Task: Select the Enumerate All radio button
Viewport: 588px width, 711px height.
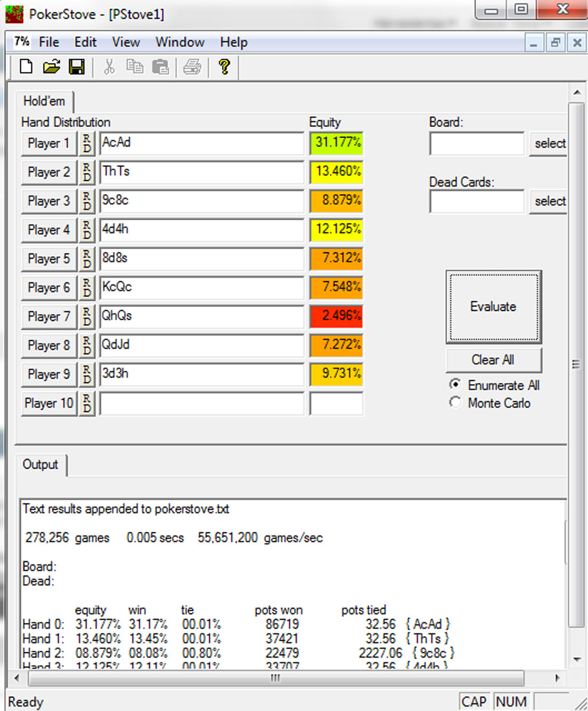Action: [455, 385]
